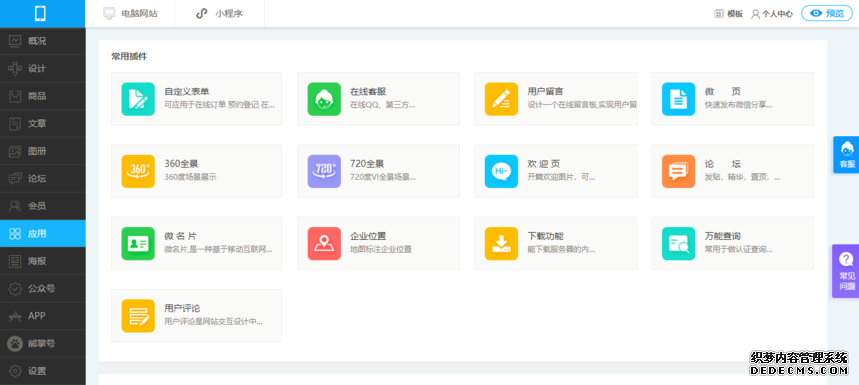Screen dimensions: 859x385
Task: Click the 万能查询 search icon
Action: pyautogui.click(x=678, y=244)
